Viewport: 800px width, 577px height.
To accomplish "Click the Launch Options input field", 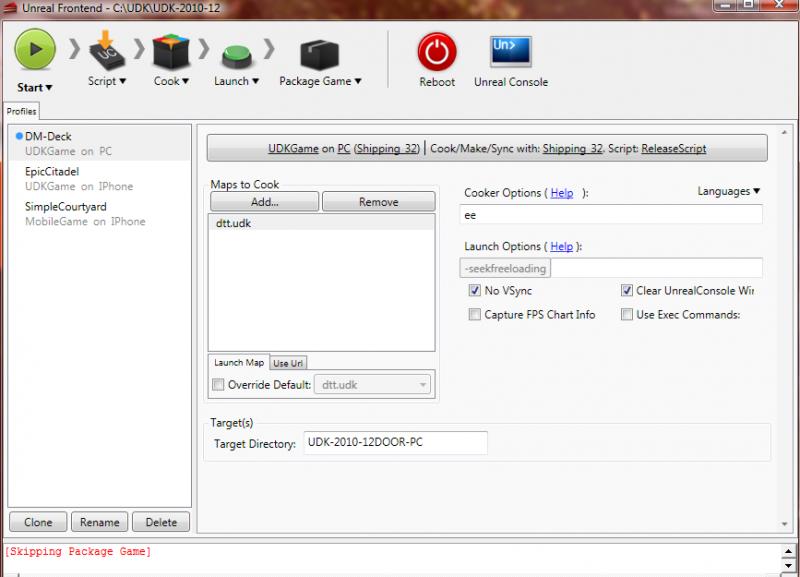I will [657, 268].
